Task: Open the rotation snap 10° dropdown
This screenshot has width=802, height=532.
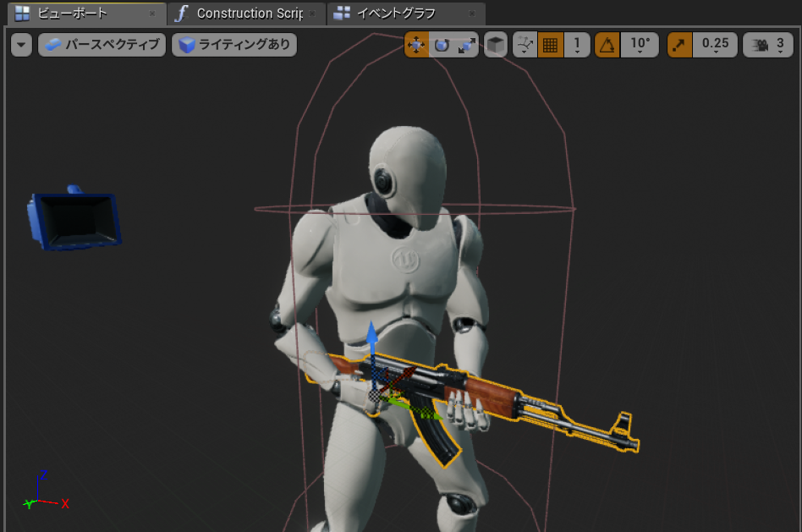Action: click(x=640, y=44)
